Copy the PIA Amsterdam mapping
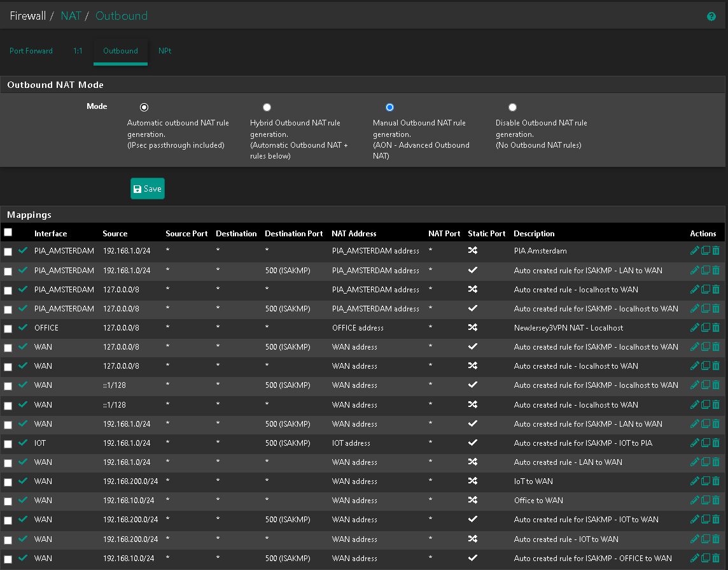This screenshot has height=570, width=728. [705, 250]
